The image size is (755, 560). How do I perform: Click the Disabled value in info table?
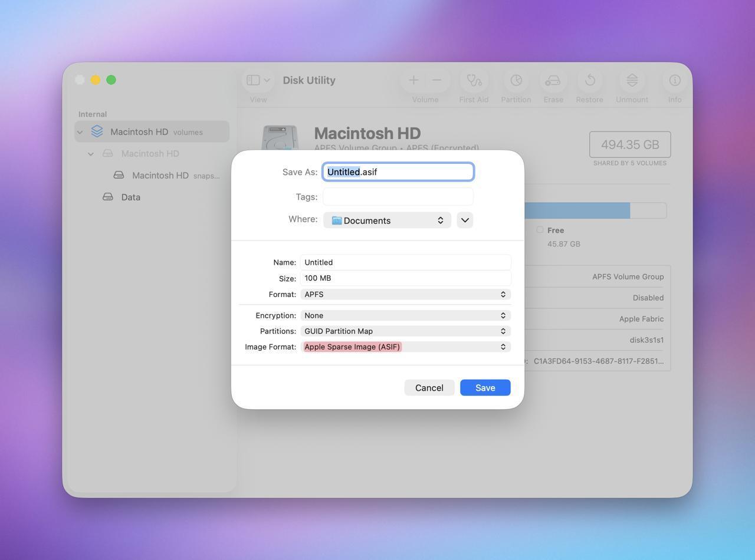click(x=648, y=298)
